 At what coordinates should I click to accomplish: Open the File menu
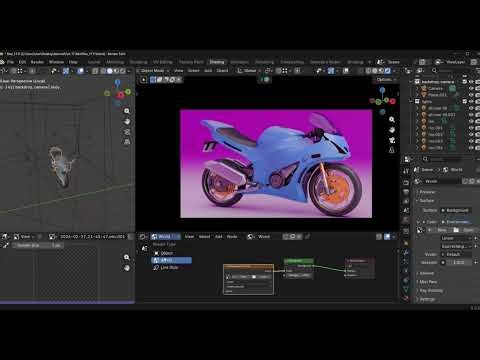tap(11, 62)
